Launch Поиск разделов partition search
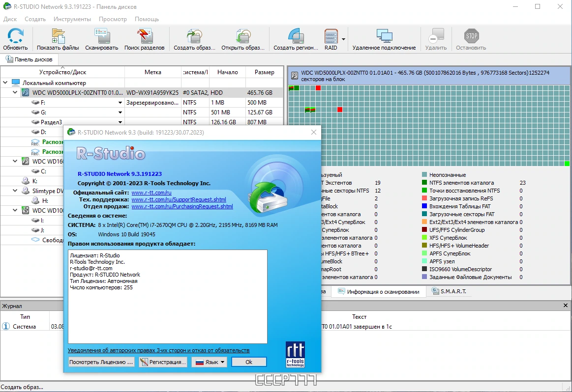 pos(145,36)
